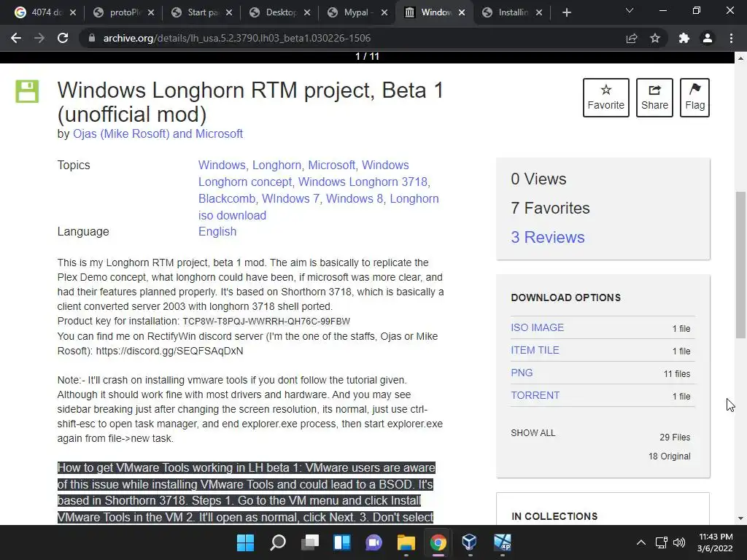Close the Mypal tab
Viewport: 747px width, 560px height.
pos(384,12)
